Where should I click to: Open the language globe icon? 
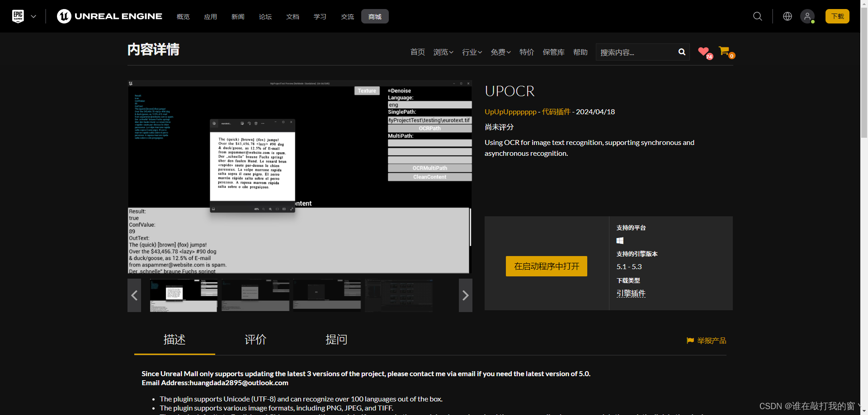click(788, 16)
